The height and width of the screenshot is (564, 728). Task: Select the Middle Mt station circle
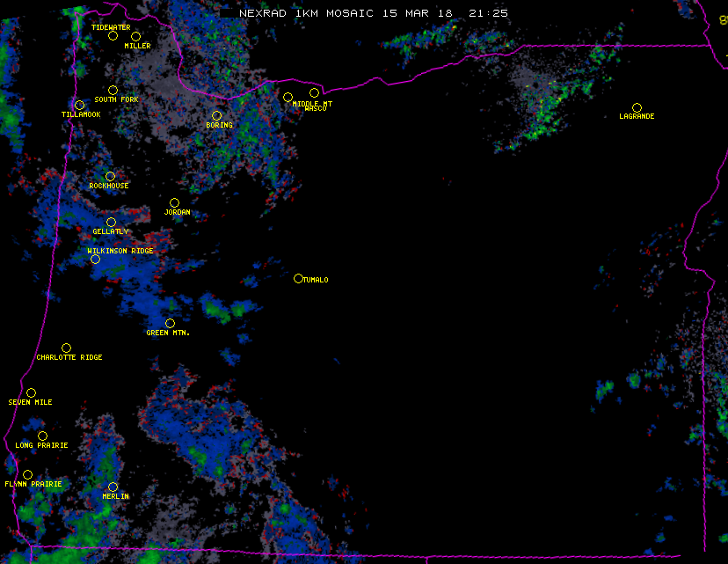point(288,97)
